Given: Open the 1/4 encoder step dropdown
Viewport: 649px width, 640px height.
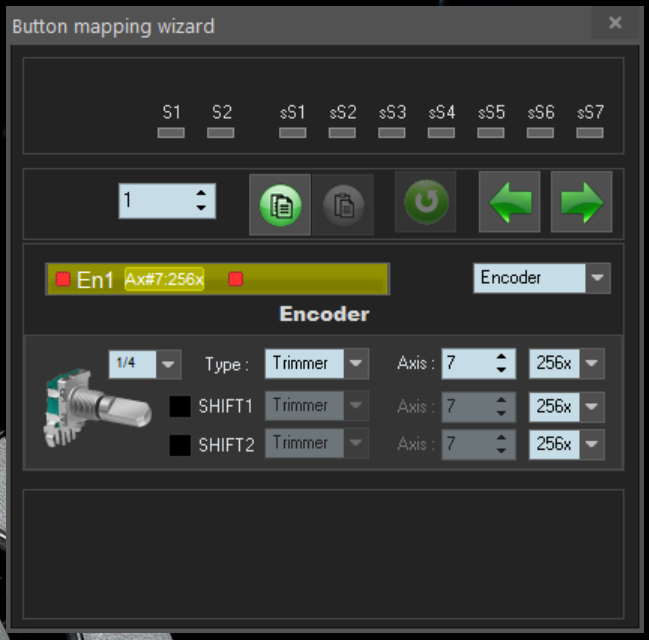Looking at the screenshot, I should (x=168, y=364).
